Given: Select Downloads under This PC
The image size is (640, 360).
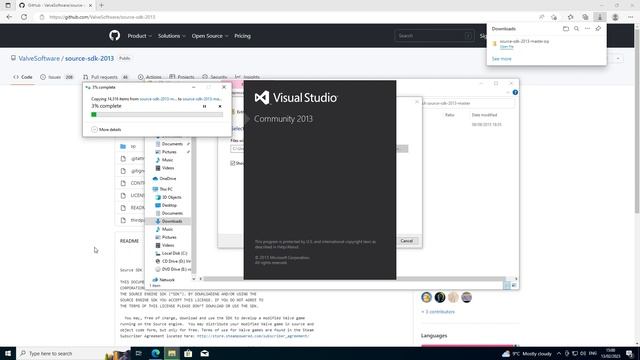Looking at the screenshot, I should click(x=169, y=221).
